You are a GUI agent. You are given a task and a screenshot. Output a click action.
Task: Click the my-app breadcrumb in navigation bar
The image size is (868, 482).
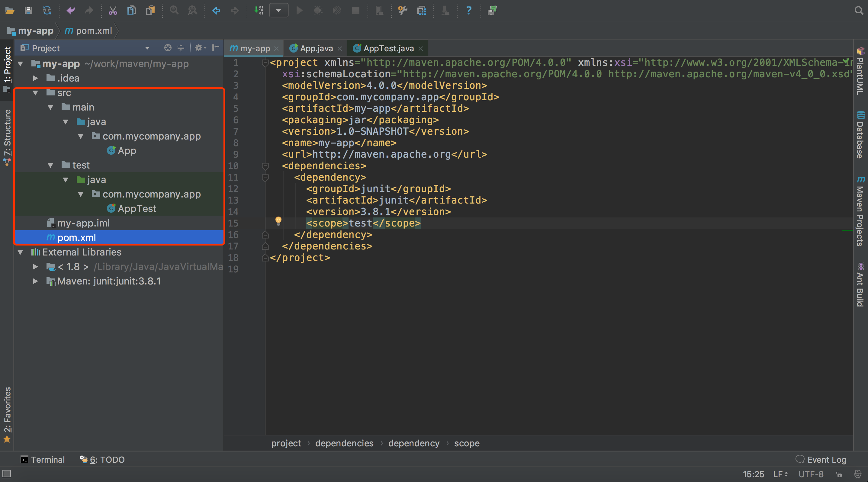30,31
